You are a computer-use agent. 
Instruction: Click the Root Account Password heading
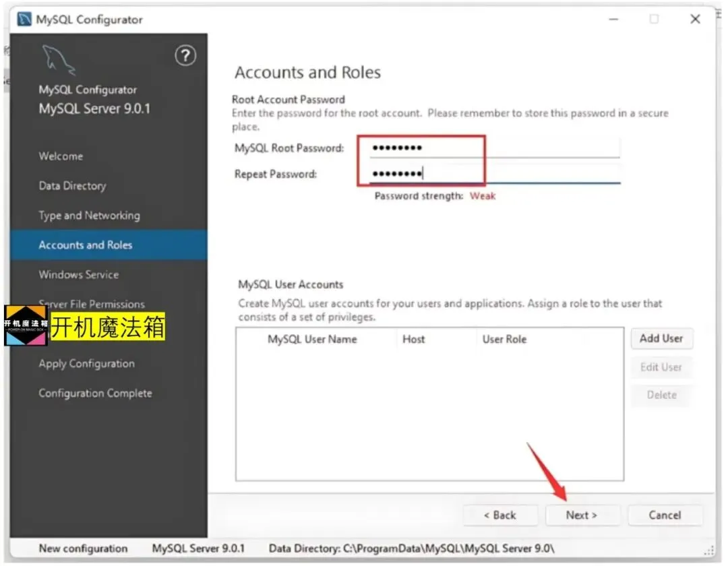(x=289, y=100)
